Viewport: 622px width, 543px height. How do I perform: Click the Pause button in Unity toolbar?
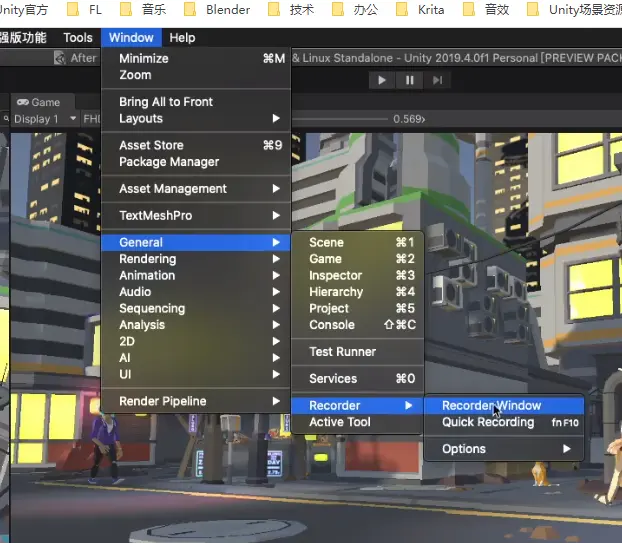409,81
